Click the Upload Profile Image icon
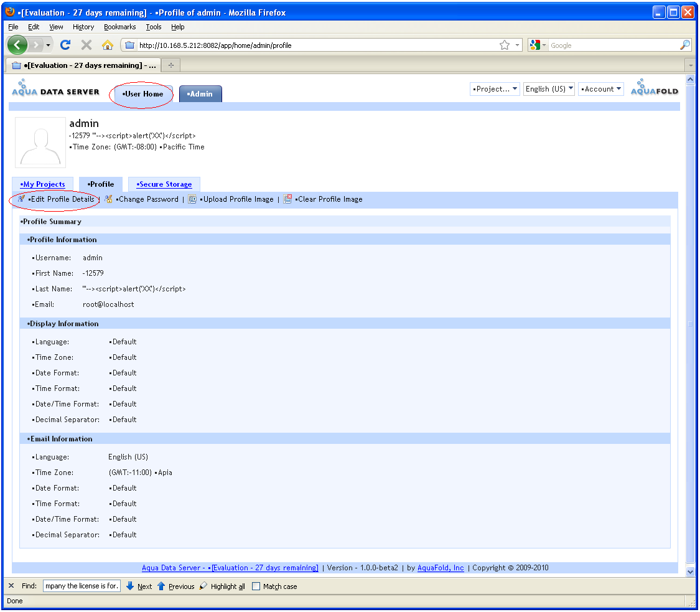The height and width of the screenshot is (612, 700). [x=192, y=199]
